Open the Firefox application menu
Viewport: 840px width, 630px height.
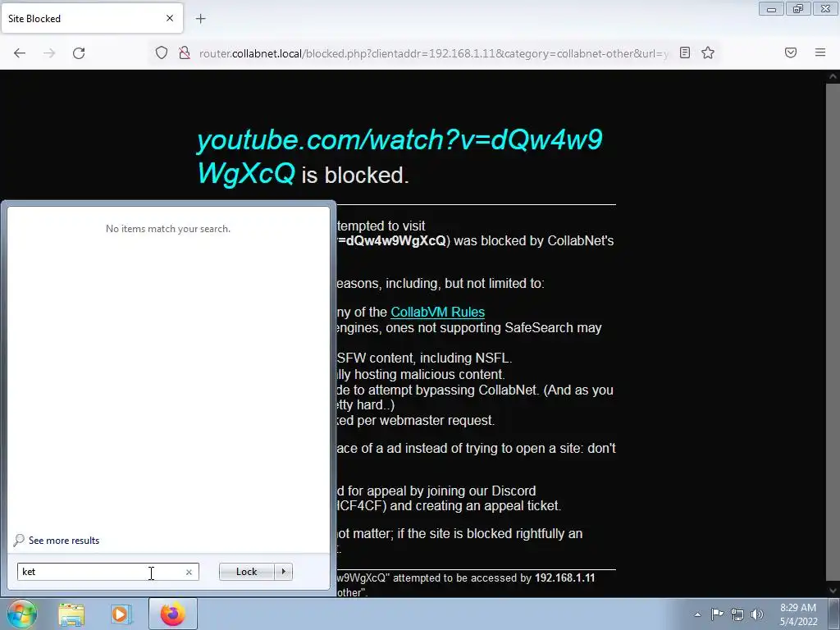pyautogui.click(x=820, y=52)
